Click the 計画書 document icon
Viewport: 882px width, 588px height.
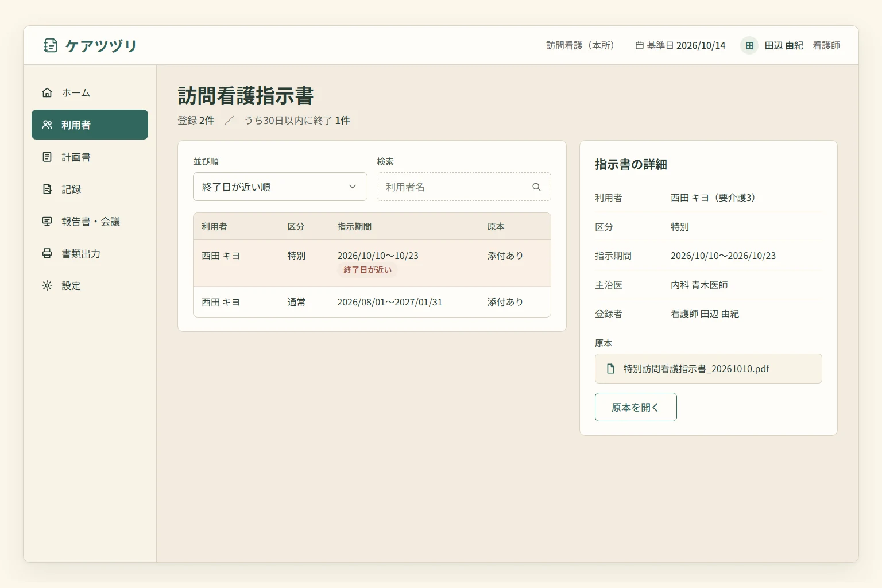coord(47,157)
